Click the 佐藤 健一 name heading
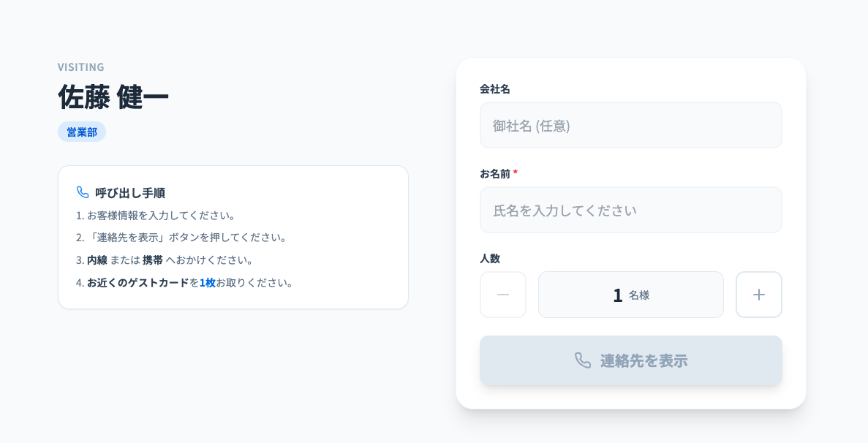 (x=113, y=96)
